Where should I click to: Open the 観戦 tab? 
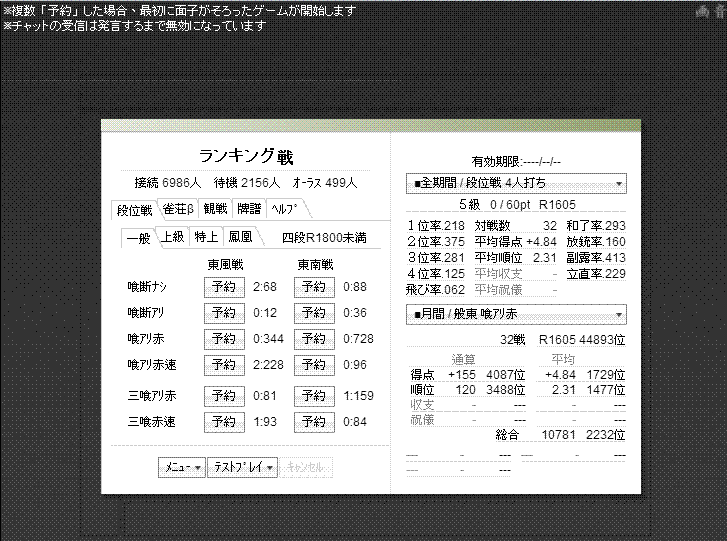click(215, 210)
